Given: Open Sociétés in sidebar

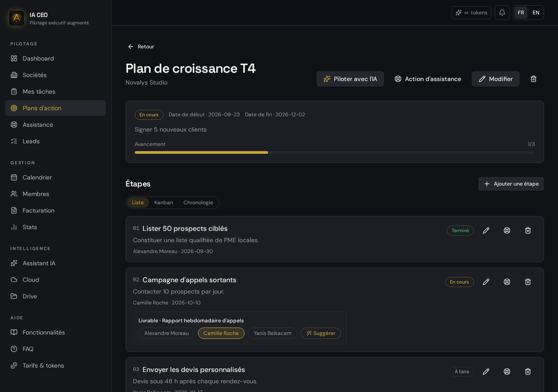Looking at the screenshot, I should pyautogui.click(x=55, y=75).
